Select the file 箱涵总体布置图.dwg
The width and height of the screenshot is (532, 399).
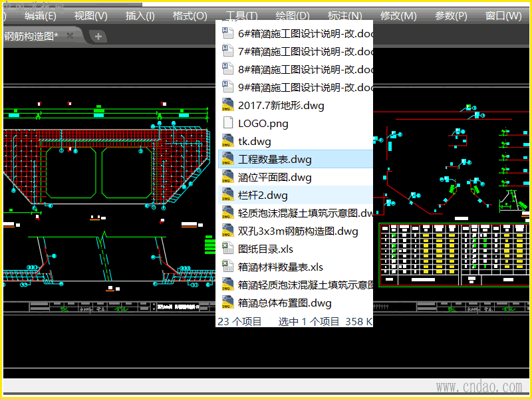[285, 303]
